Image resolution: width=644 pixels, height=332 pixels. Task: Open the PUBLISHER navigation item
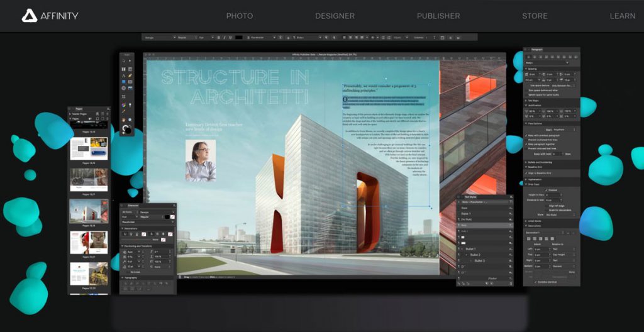click(438, 16)
